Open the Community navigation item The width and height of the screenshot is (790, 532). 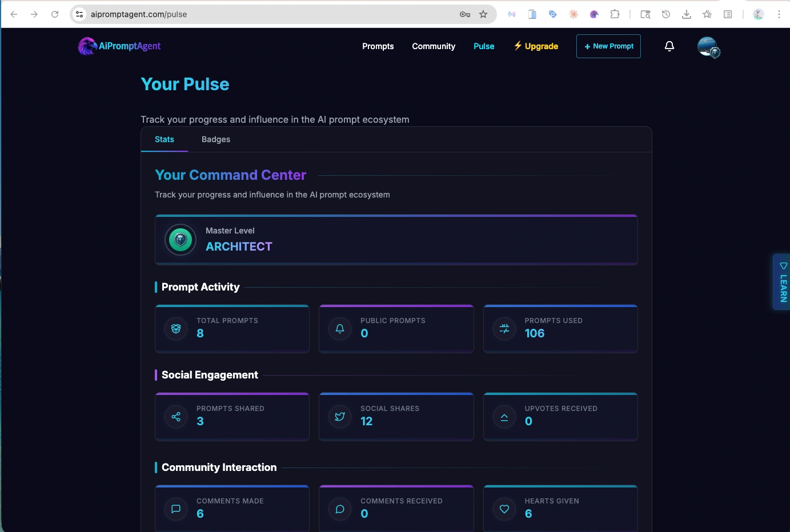[x=434, y=46]
